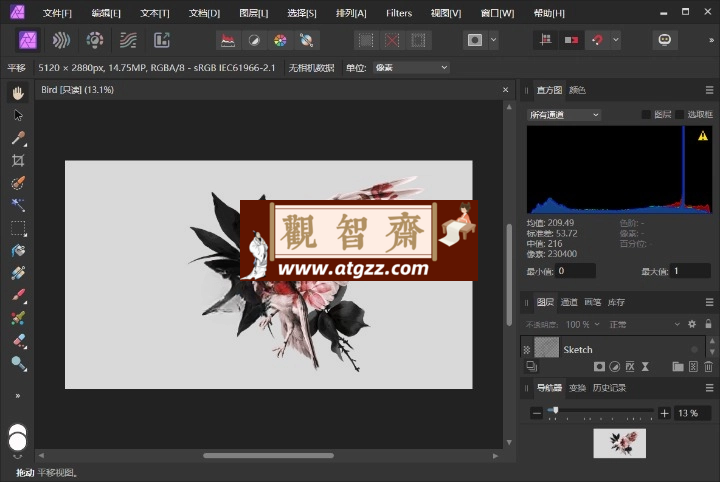Select the Color Picker tool
Screen dimensions: 720x482
(18, 138)
